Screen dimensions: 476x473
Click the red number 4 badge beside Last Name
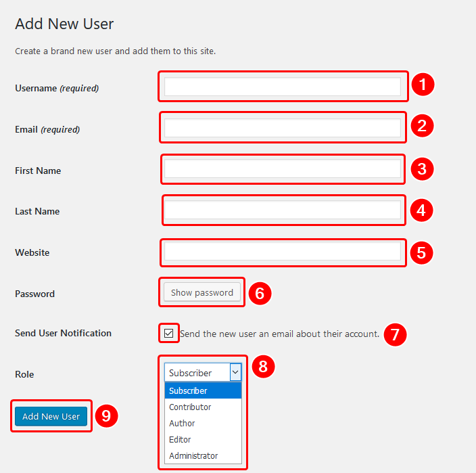coord(421,210)
